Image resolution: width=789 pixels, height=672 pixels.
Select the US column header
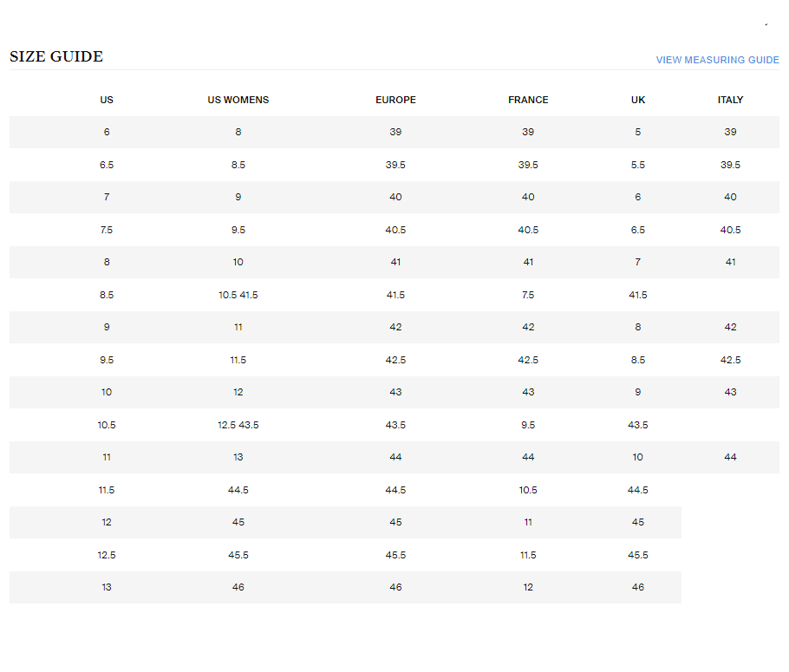tap(107, 100)
